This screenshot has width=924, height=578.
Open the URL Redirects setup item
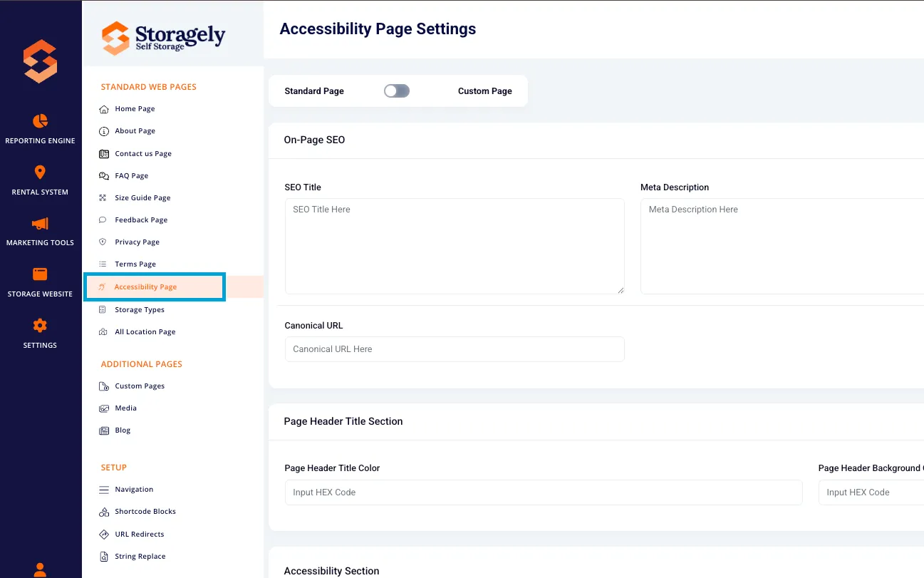[139, 534]
